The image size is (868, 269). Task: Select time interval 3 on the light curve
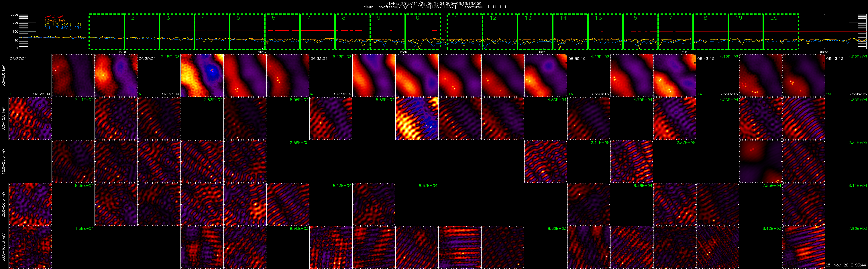tap(176, 32)
